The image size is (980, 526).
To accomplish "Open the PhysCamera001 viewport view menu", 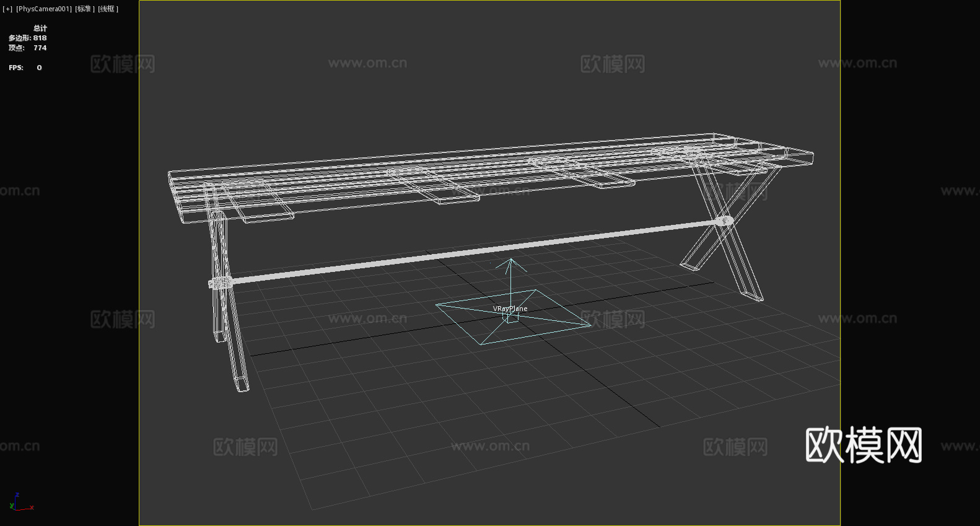I will (44, 9).
